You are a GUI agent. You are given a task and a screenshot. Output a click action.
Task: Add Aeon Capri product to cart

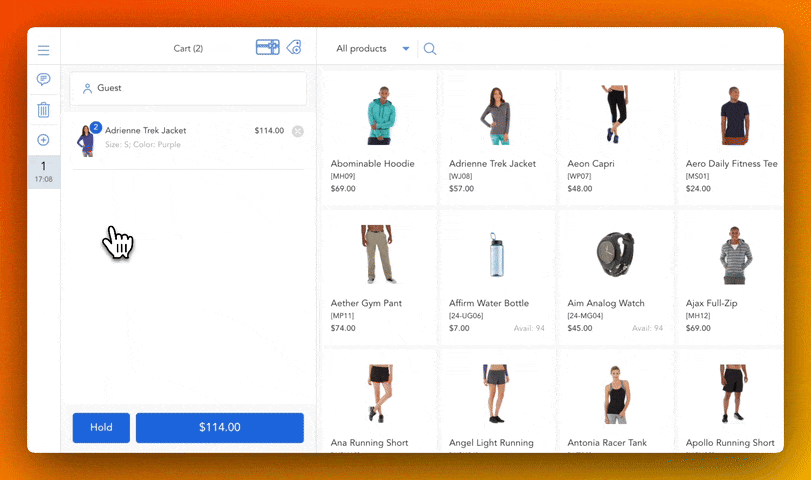point(614,135)
